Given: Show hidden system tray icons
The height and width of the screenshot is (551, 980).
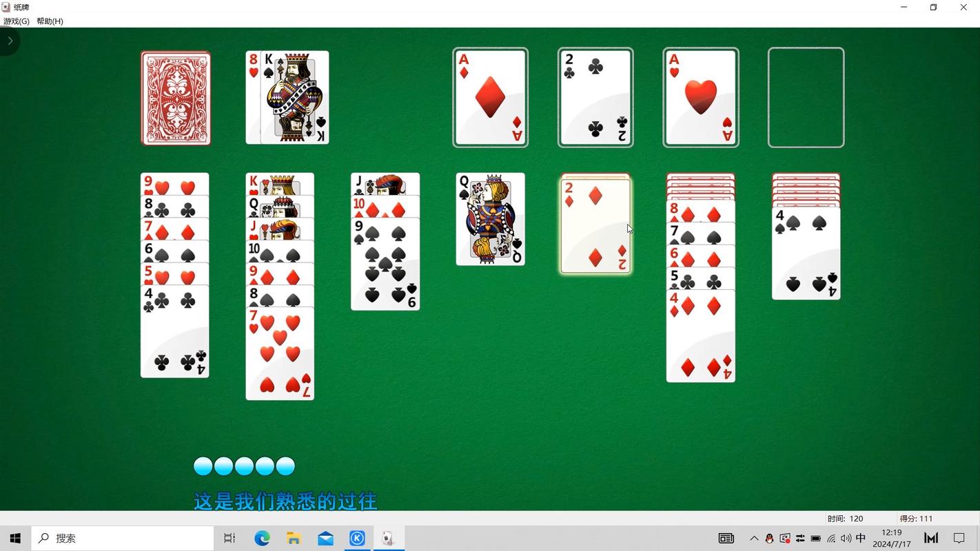Looking at the screenshot, I should click(x=754, y=539).
